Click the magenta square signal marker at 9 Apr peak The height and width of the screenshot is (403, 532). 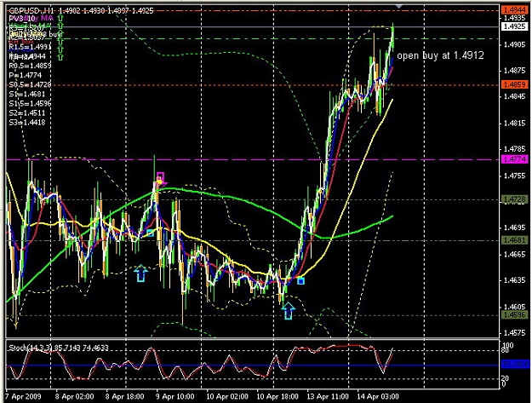tap(161, 177)
